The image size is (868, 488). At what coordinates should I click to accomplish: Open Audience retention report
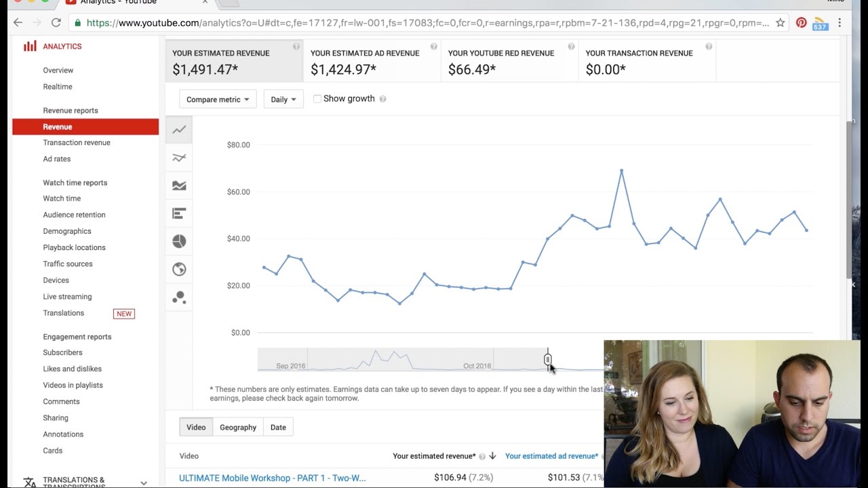coord(75,215)
